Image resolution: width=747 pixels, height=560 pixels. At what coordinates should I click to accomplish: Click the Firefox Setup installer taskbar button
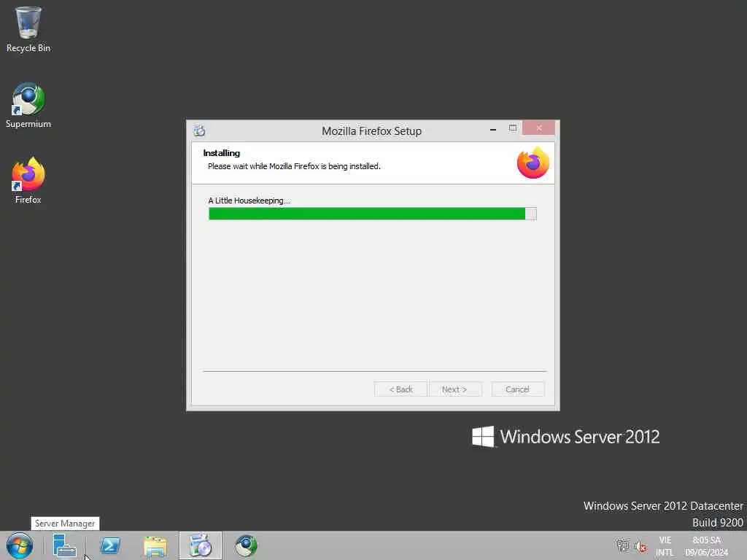pyautogui.click(x=201, y=545)
